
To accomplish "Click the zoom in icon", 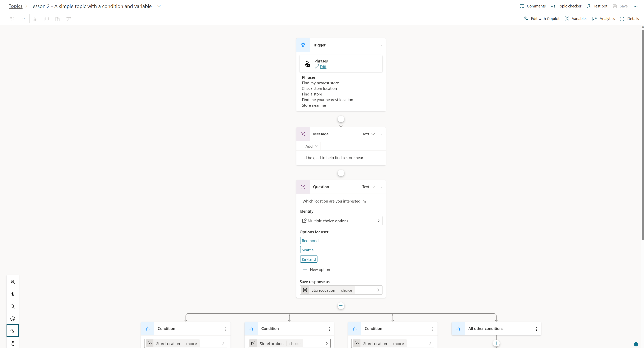I will click(x=13, y=282).
